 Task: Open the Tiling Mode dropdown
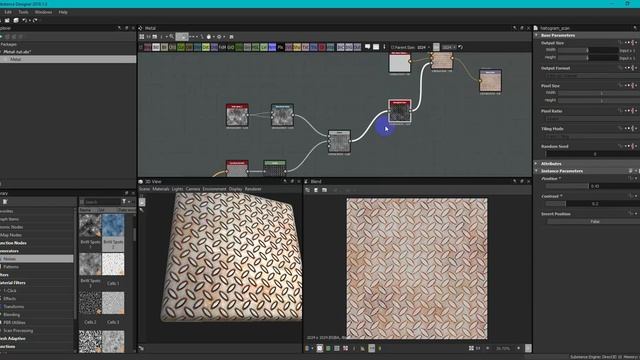click(x=592, y=136)
